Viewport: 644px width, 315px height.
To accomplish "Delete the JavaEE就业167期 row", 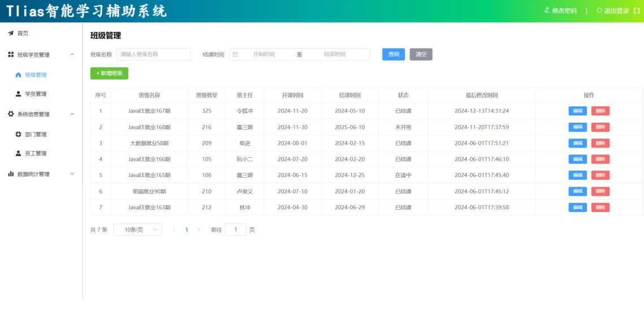I will pyautogui.click(x=600, y=111).
